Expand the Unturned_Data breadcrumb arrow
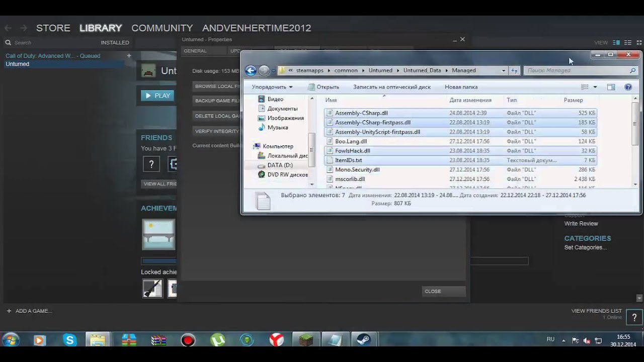Image resolution: width=644 pixels, height=362 pixels. [x=447, y=70]
